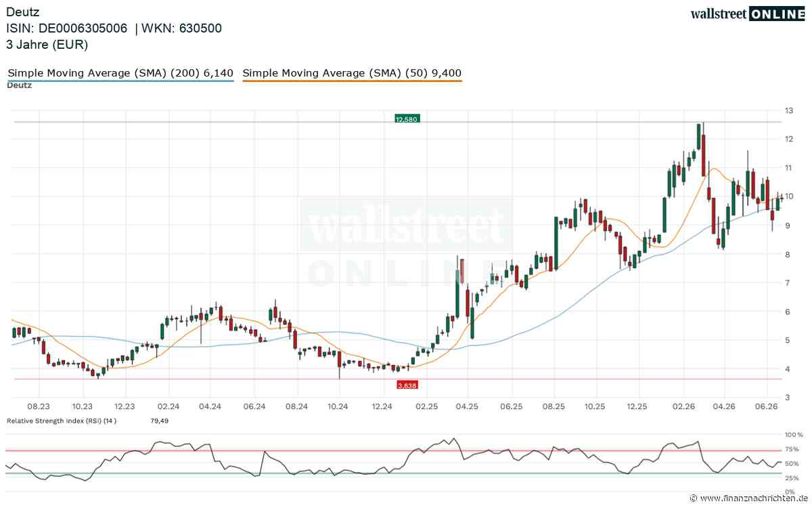Viewport: 812px width, 508px height.
Task: Click the 12.23 date axis label
Action: (x=125, y=406)
